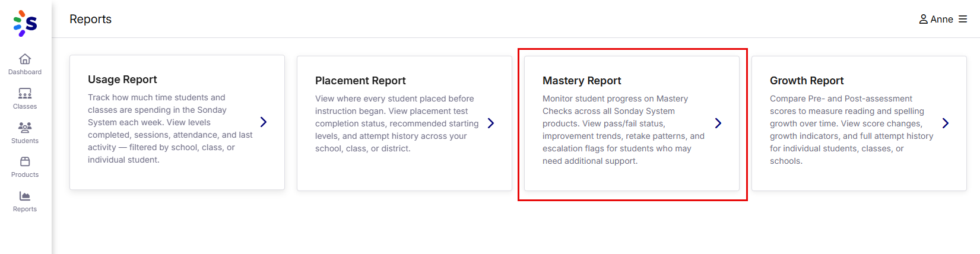Click the user profile icon beside Anne
This screenshot has height=254, width=980.
pos(924,20)
